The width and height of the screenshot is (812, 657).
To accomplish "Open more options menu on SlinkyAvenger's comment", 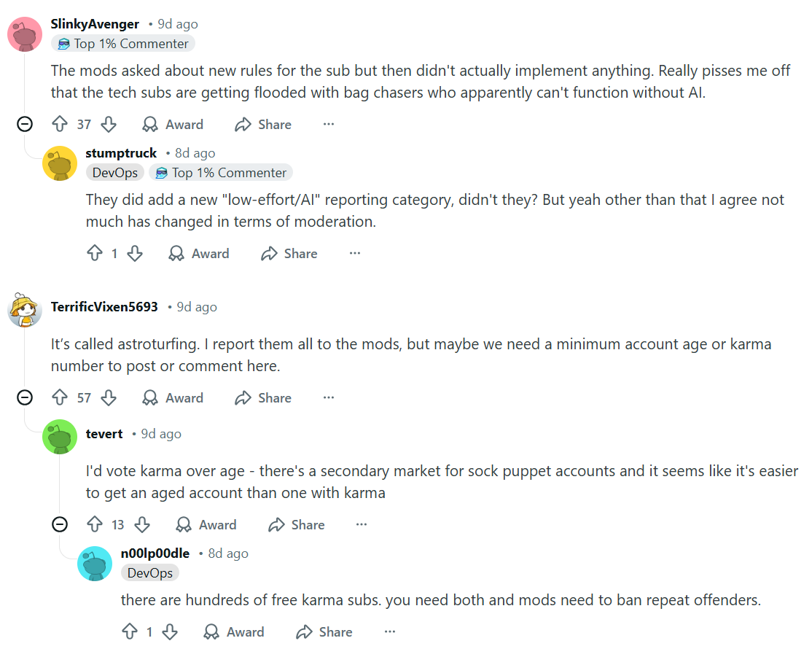I will point(328,124).
